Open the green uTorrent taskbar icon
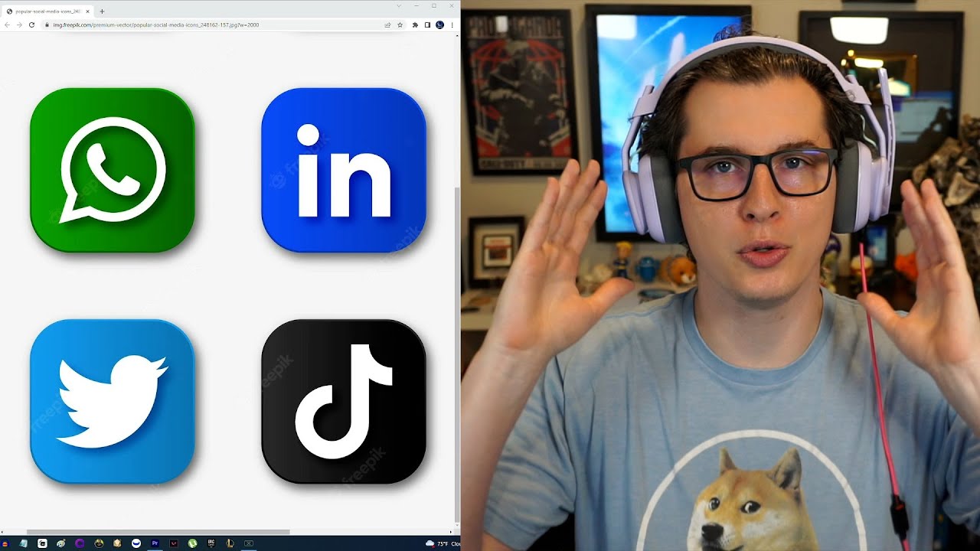This screenshot has height=551, width=980. (x=192, y=543)
